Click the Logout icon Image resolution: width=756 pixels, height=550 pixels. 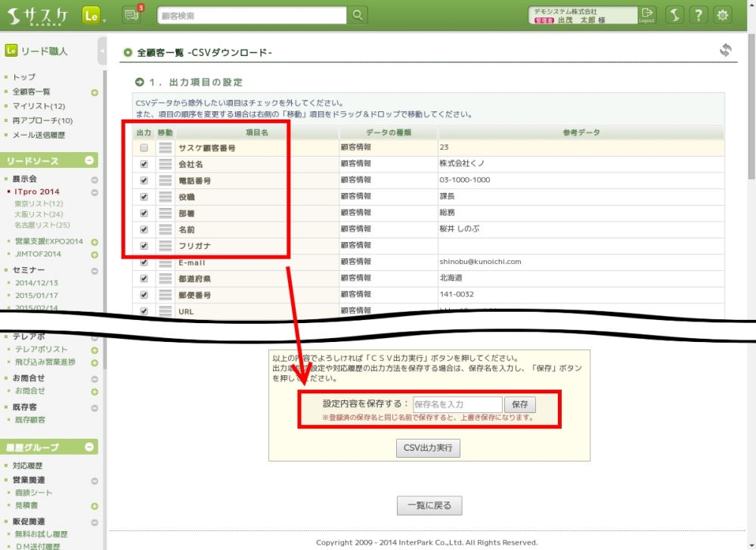(x=647, y=15)
